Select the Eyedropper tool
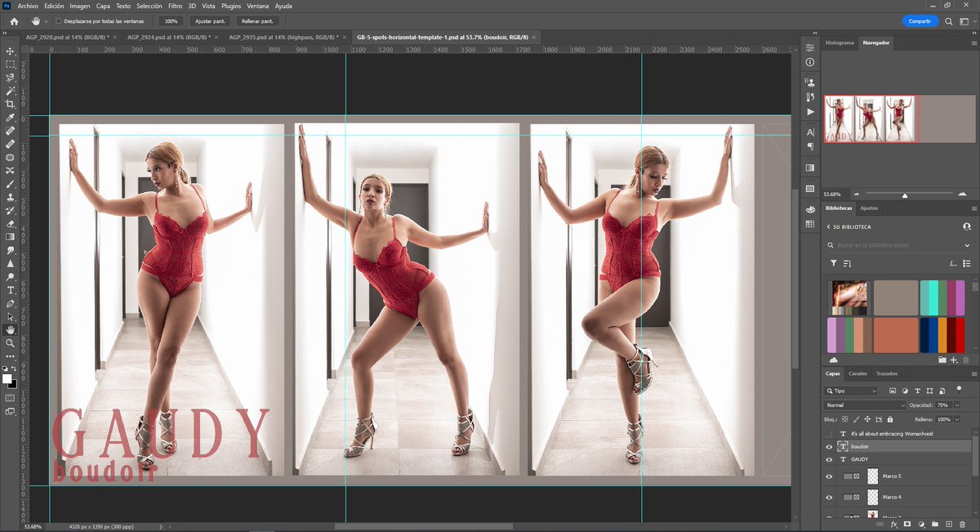 click(11, 118)
